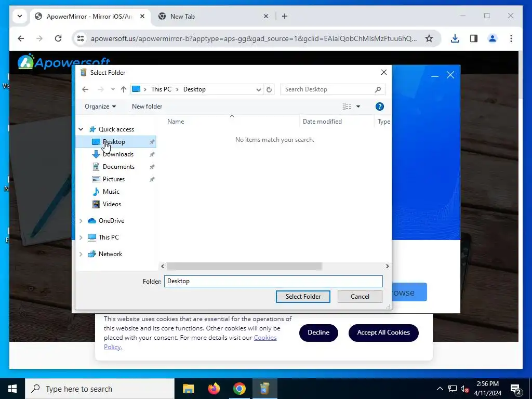Viewport: 532px width, 399px height.
Task: Open address bar previous locations dropdown
Action: [259, 89]
